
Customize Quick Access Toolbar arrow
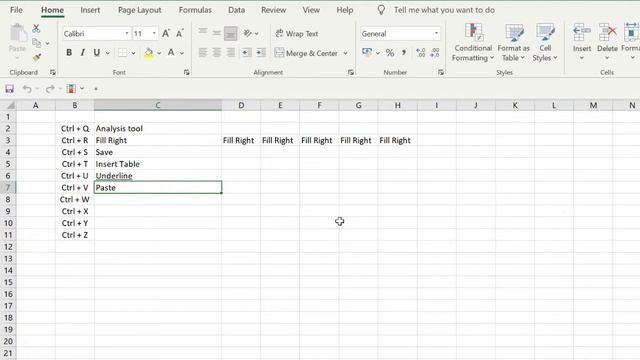pos(96,89)
